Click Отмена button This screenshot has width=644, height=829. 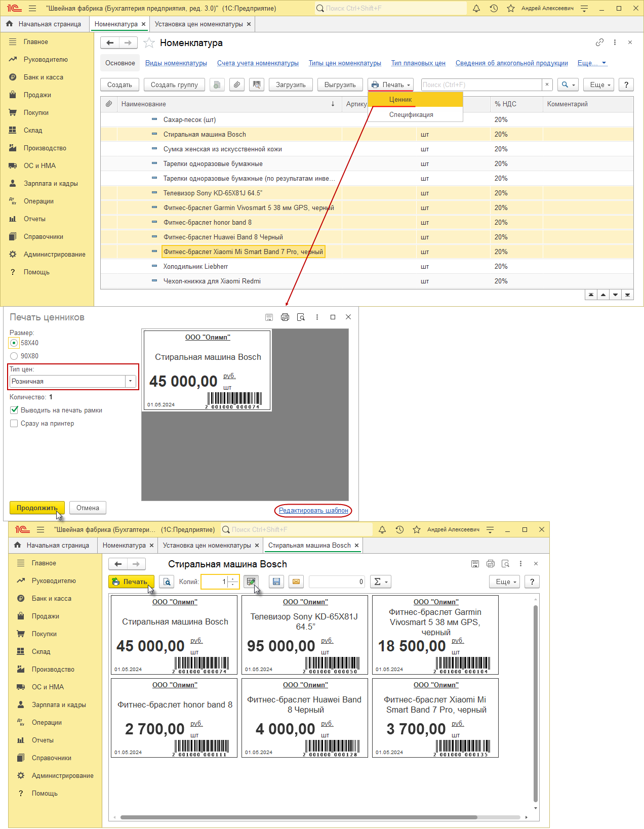point(88,508)
